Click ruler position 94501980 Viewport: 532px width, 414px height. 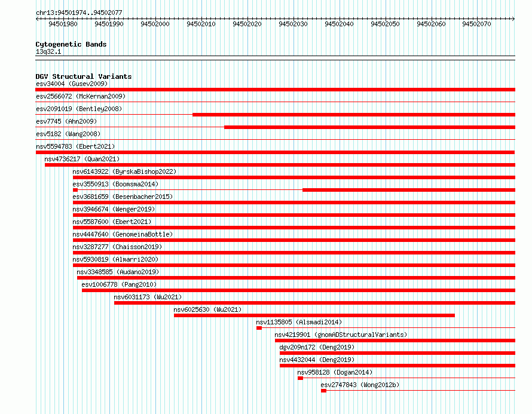coord(63,24)
